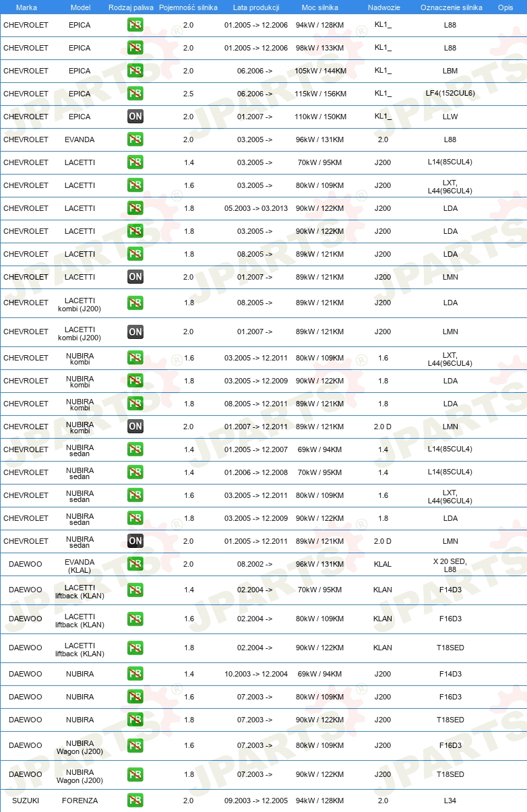527x812 pixels.
Task: Click the 115kW / 156KM power cell
Action: [x=321, y=94]
